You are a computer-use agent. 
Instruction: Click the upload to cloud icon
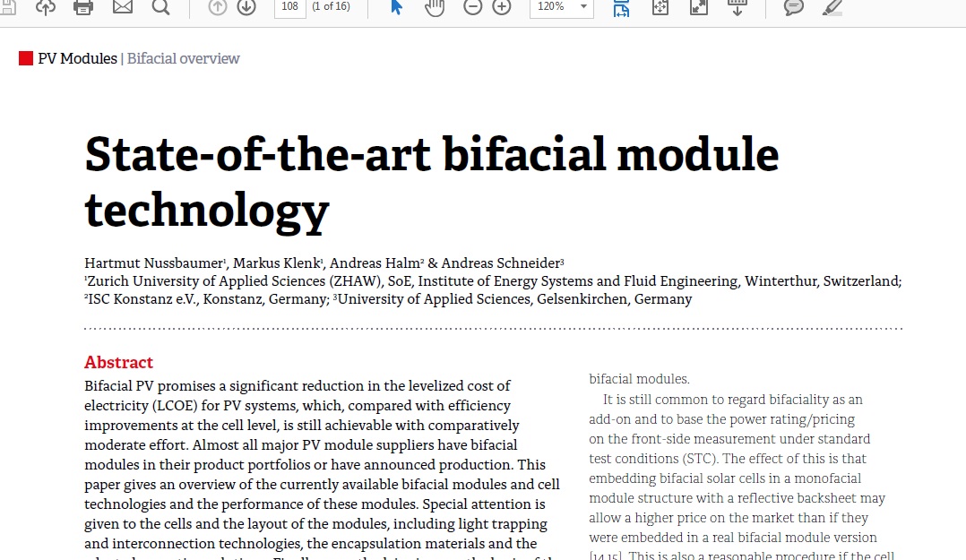click(x=46, y=7)
